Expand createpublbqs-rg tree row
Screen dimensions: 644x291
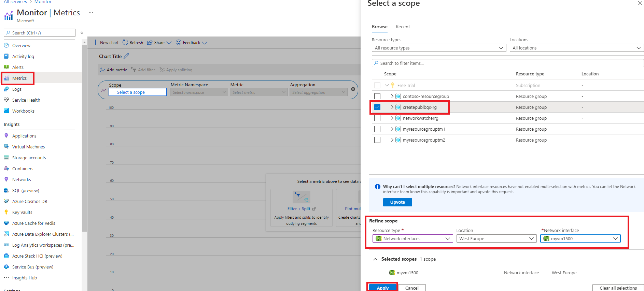click(392, 107)
